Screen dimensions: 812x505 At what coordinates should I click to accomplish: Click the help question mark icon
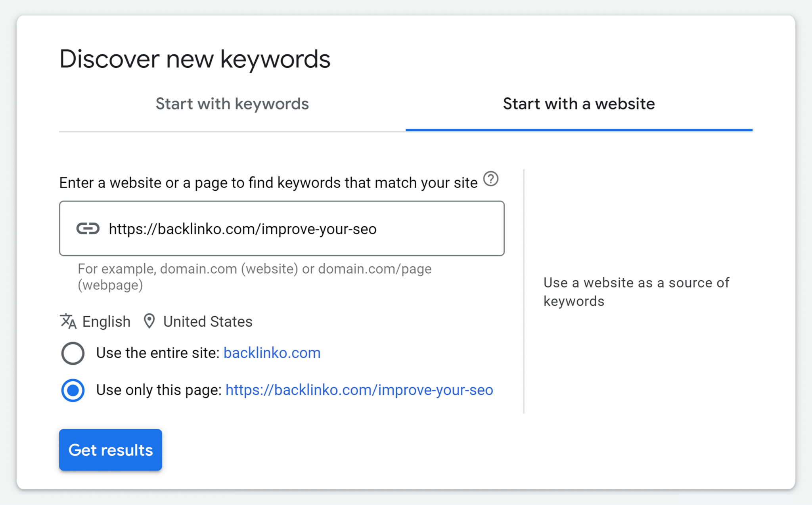point(491,179)
